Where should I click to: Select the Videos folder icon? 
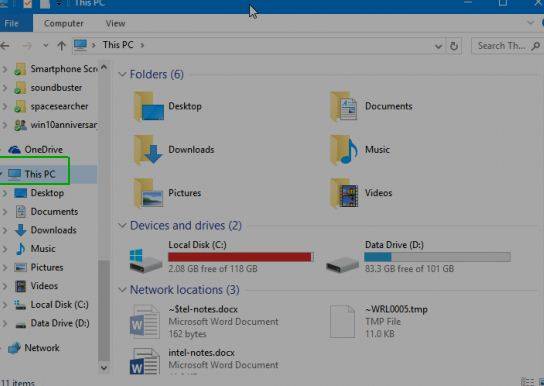click(343, 193)
